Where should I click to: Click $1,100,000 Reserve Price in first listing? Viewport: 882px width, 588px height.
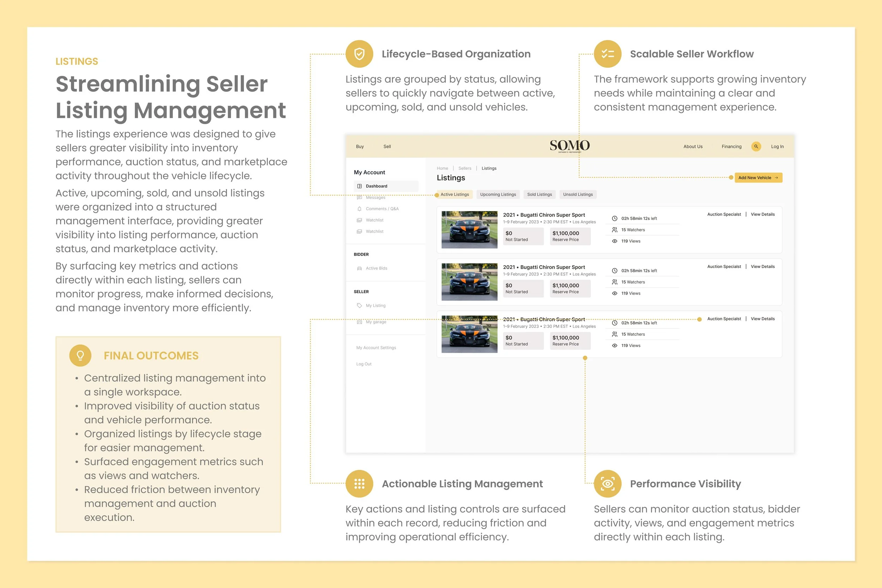coord(570,236)
